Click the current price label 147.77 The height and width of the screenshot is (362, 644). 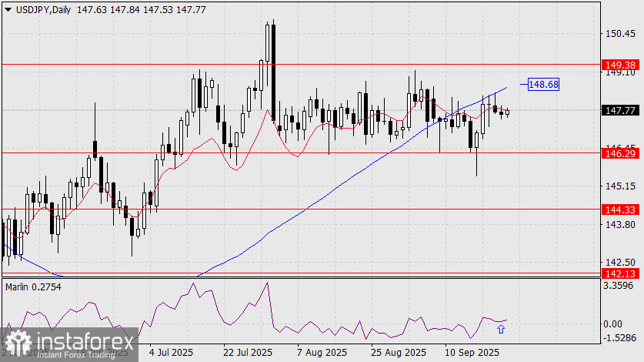coord(620,110)
